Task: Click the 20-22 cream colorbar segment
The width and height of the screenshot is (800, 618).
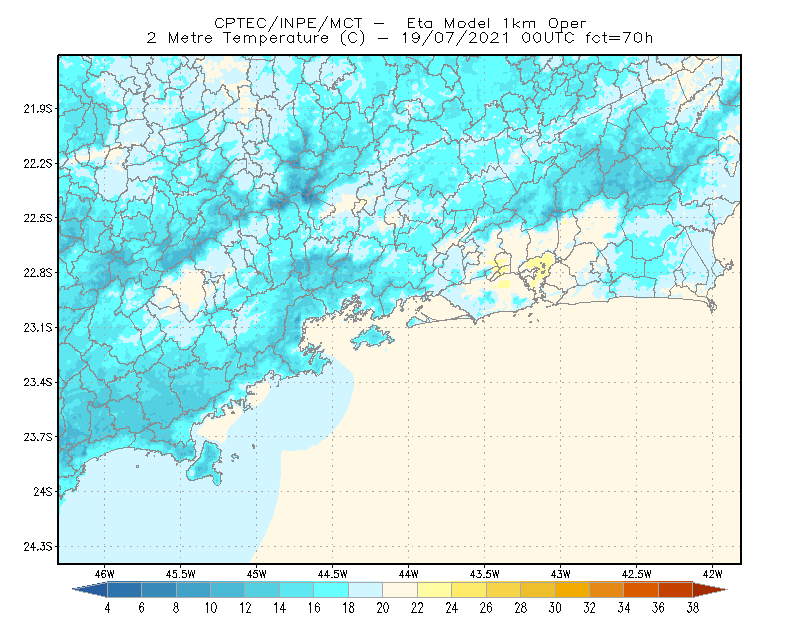Action: pyautogui.click(x=400, y=590)
